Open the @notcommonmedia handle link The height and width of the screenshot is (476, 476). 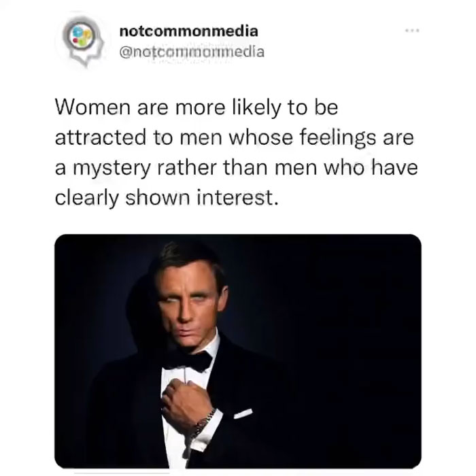tap(192, 52)
